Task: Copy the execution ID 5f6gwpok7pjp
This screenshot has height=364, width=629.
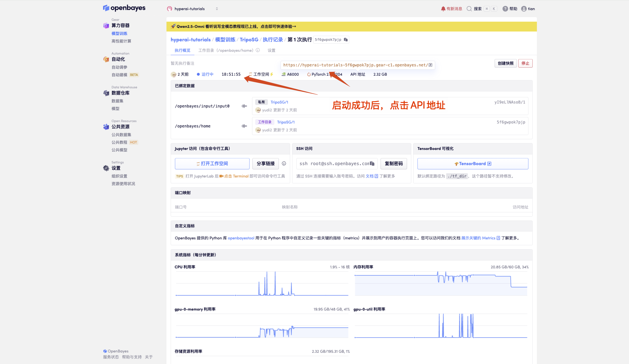Action: point(346,40)
